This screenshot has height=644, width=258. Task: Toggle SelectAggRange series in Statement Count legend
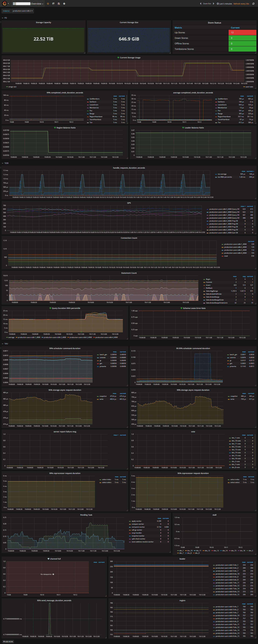point(212,291)
